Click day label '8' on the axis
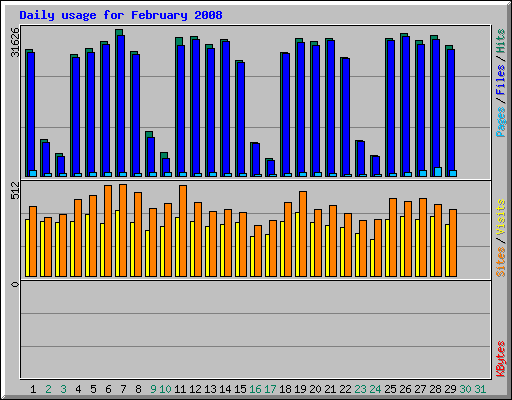 pos(138,389)
